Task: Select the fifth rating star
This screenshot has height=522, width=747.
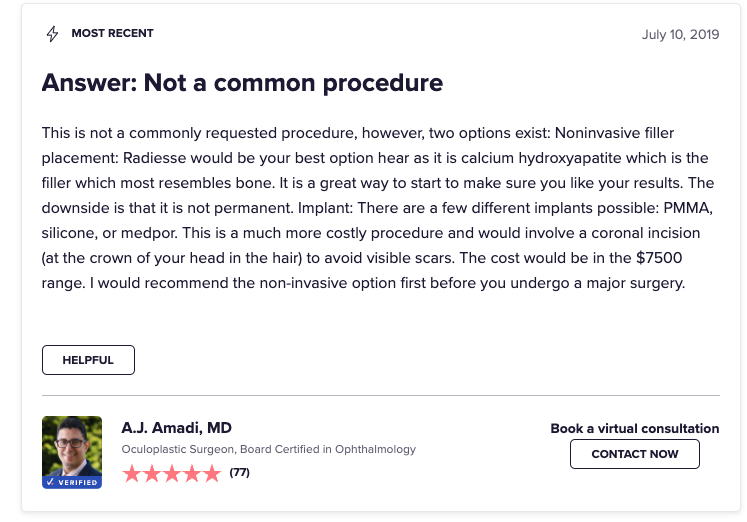Action: click(212, 474)
